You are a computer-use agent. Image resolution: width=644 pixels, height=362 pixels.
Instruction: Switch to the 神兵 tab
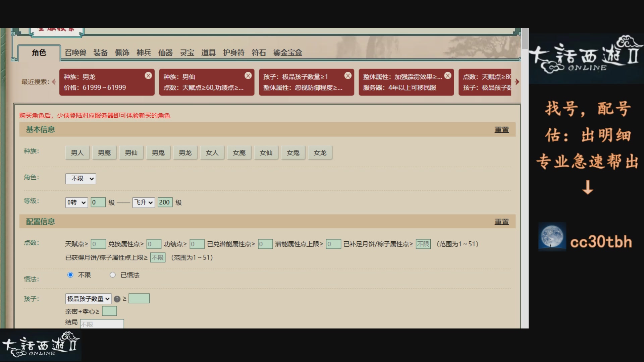(144, 53)
